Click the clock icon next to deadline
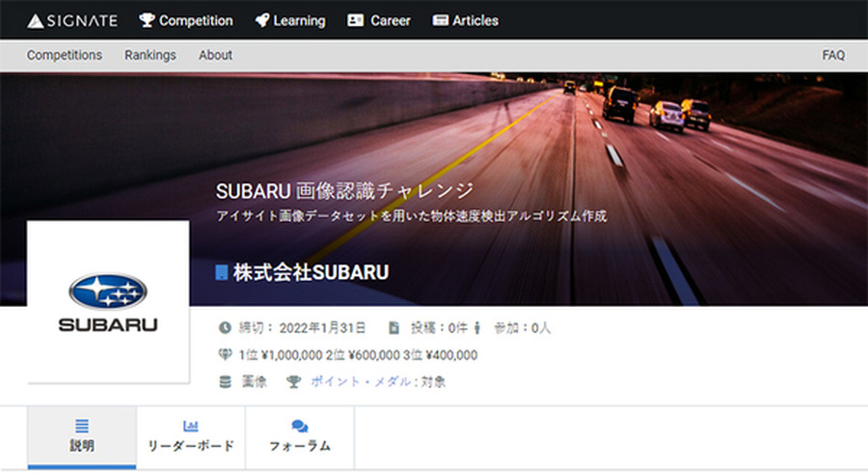This screenshot has height=473, width=868. click(226, 328)
